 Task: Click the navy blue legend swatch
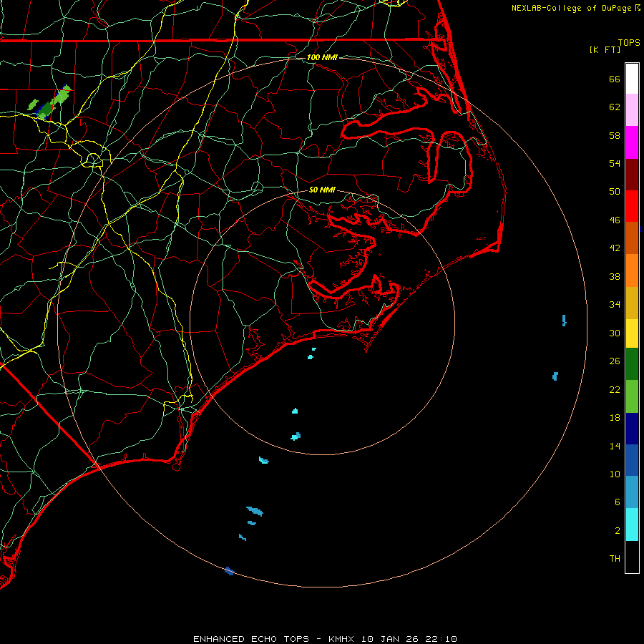[632, 429]
